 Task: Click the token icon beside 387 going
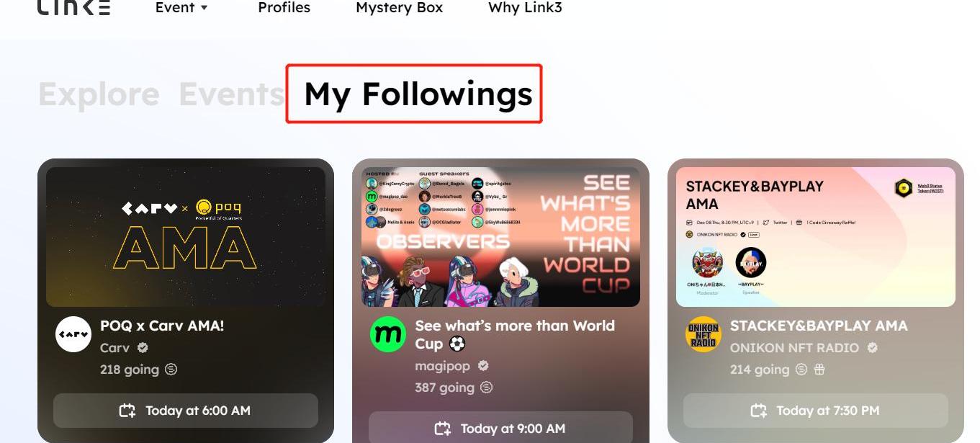pos(487,388)
